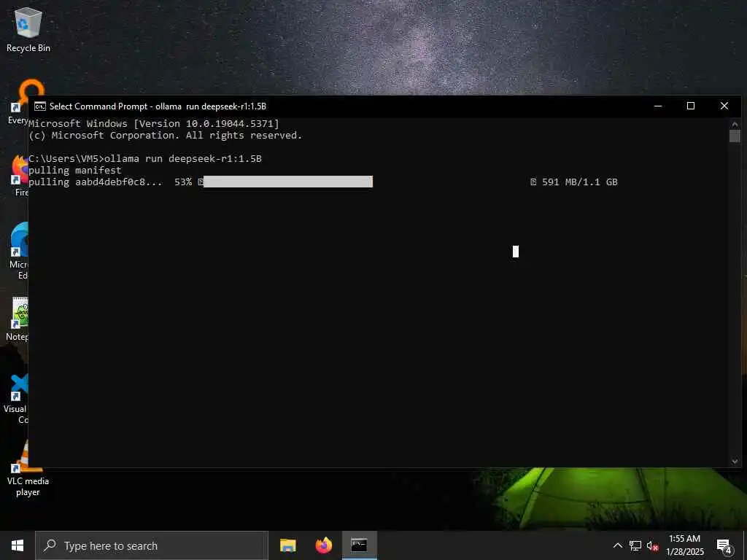Open the notification center icon
The width and height of the screenshot is (747, 560).
pos(724,546)
